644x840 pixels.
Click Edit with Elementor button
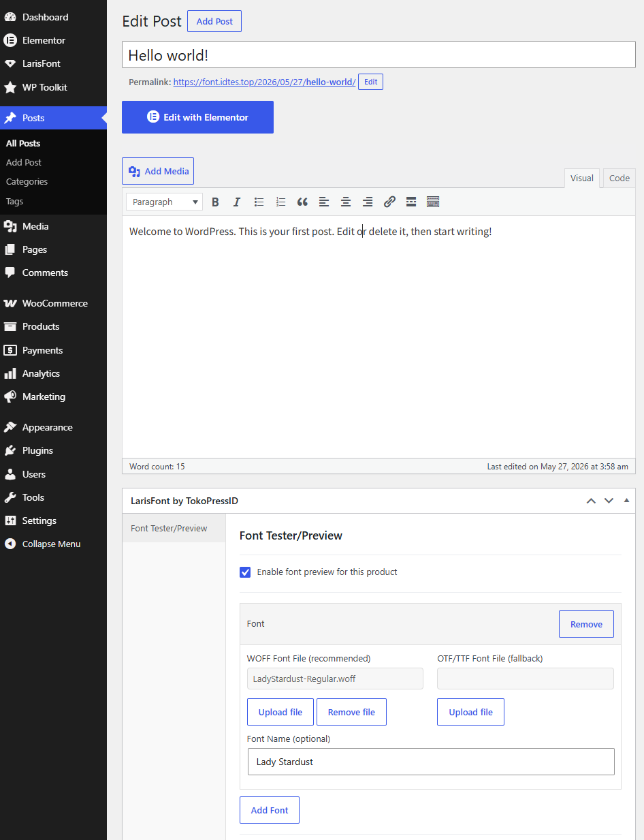pos(197,117)
